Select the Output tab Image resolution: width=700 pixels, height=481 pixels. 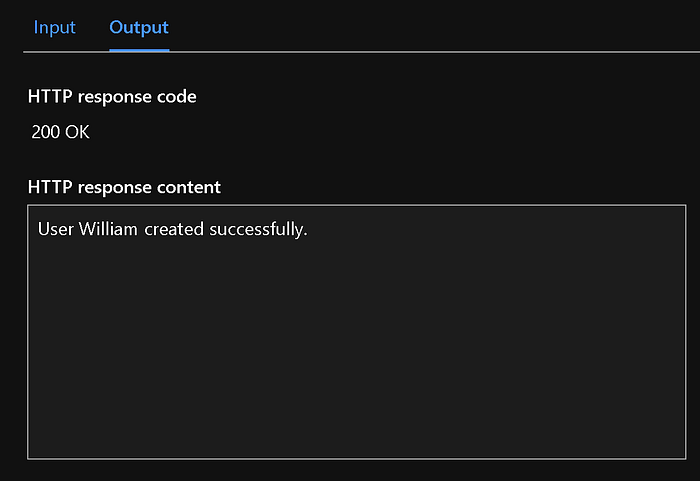[x=139, y=28]
